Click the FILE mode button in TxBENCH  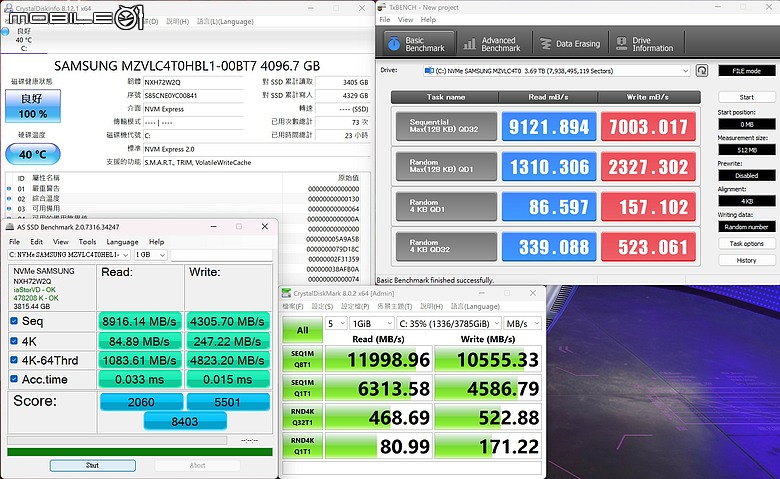[747, 71]
